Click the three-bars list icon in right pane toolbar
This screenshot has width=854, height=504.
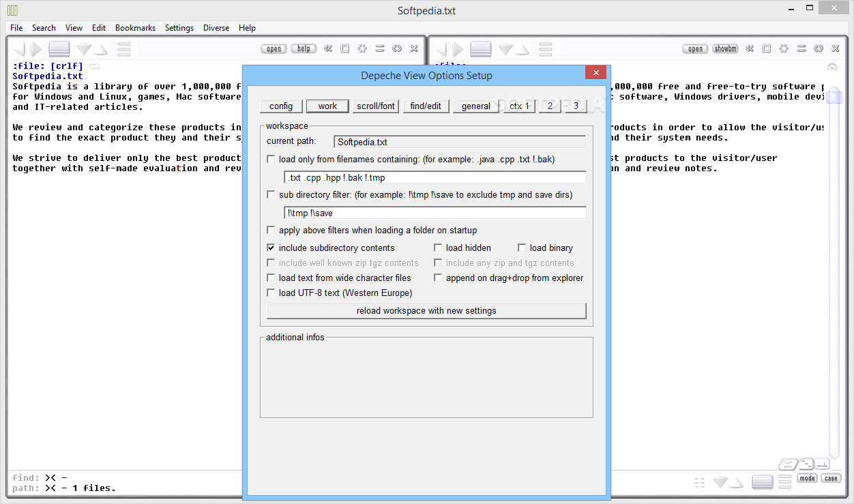[546, 49]
